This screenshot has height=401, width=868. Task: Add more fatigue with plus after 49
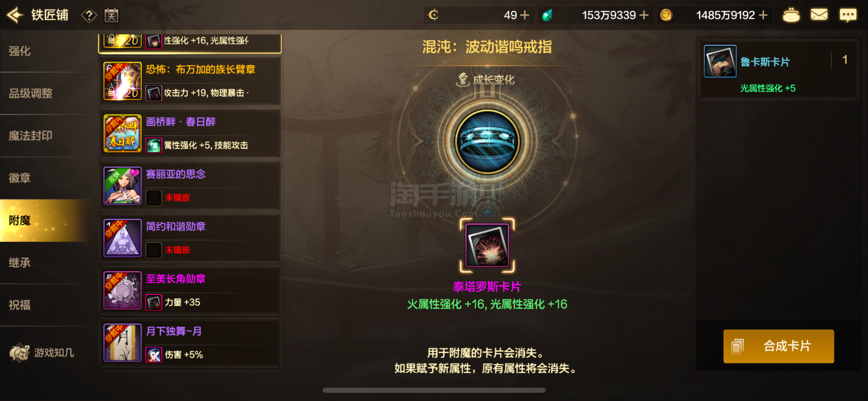tap(525, 15)
